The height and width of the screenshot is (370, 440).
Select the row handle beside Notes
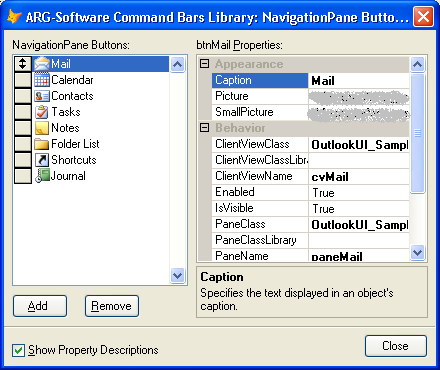(23, 128)
